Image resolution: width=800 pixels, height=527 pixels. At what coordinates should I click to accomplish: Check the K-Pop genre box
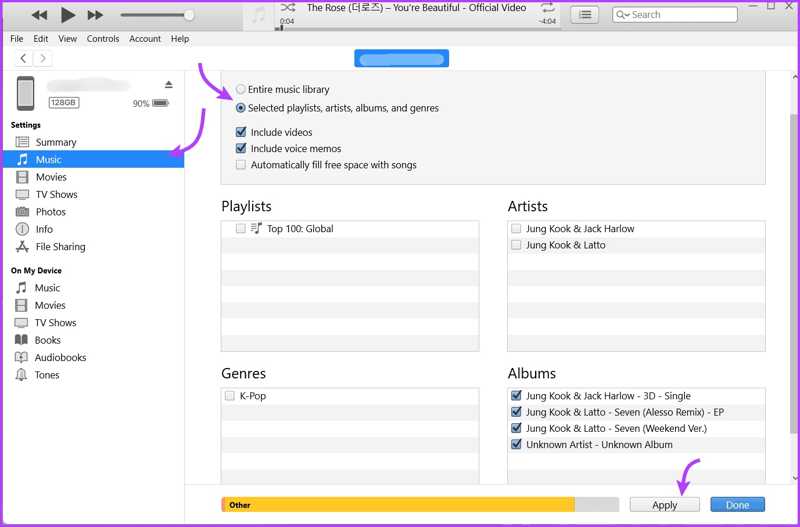[x=230, y=396]
